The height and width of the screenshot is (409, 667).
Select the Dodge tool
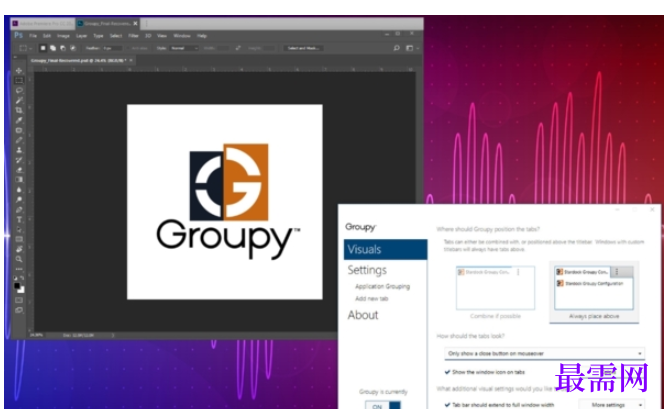19,200
